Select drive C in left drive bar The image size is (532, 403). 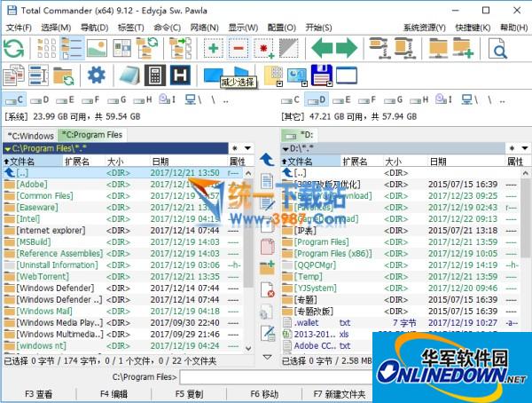click(17, 99)
